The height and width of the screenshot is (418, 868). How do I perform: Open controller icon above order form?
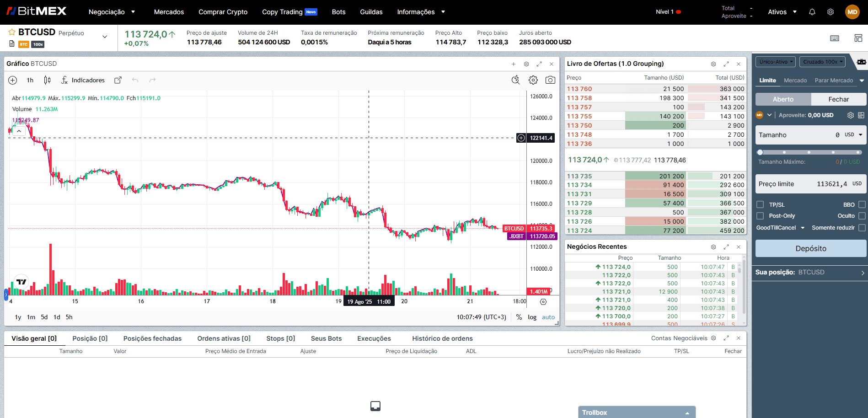(861, 62)
